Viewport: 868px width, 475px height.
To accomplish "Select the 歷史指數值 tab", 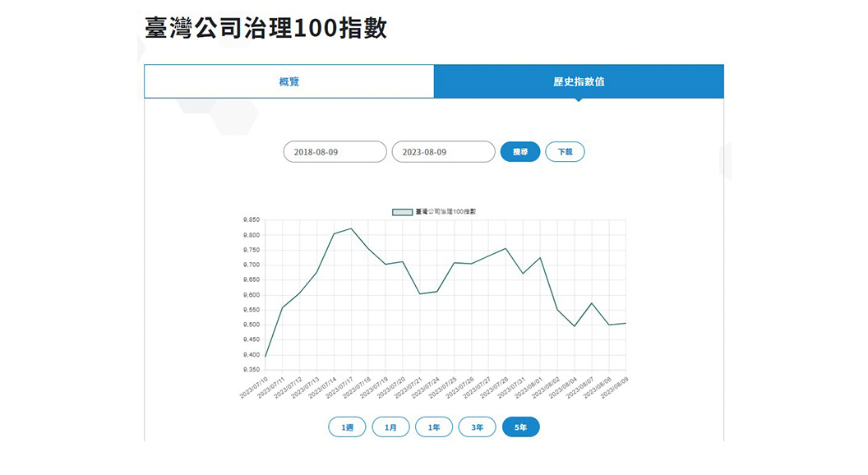I will (579, 81).
